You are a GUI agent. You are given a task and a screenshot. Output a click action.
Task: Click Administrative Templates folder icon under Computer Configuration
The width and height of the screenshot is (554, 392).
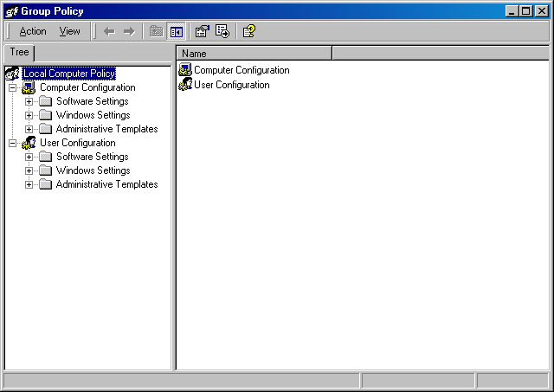point(45,129)
